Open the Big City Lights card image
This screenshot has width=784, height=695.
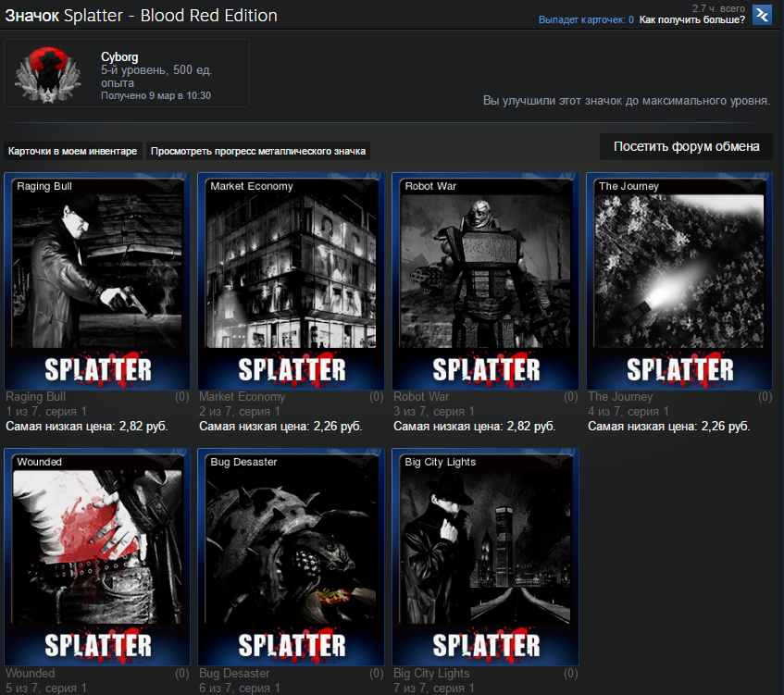click(485, 557)
